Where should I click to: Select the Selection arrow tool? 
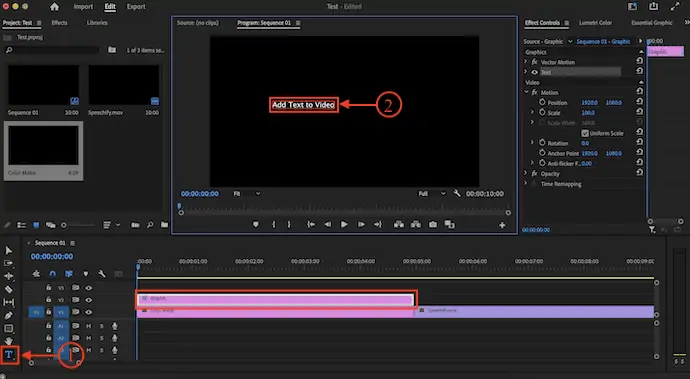(8, 250)
